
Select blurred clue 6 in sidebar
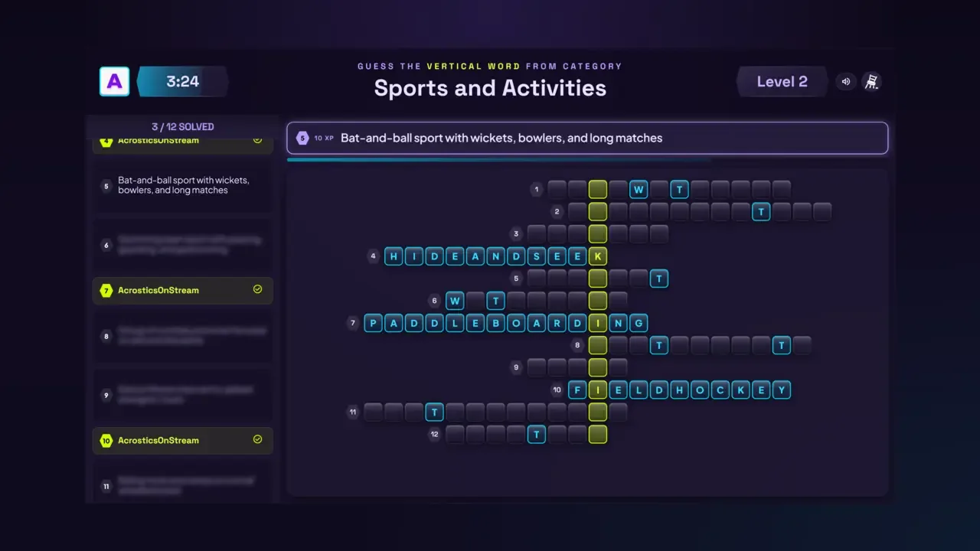point(183,245)
